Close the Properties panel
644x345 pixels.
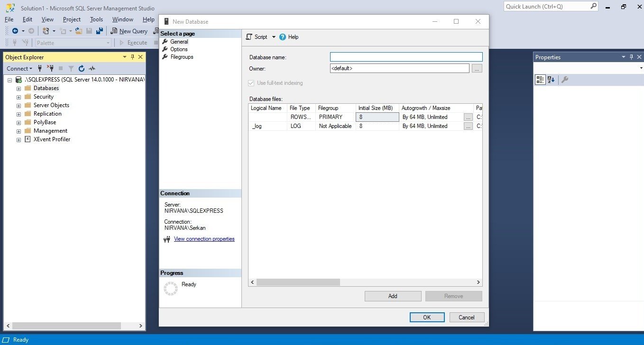[x=639, y=57]
